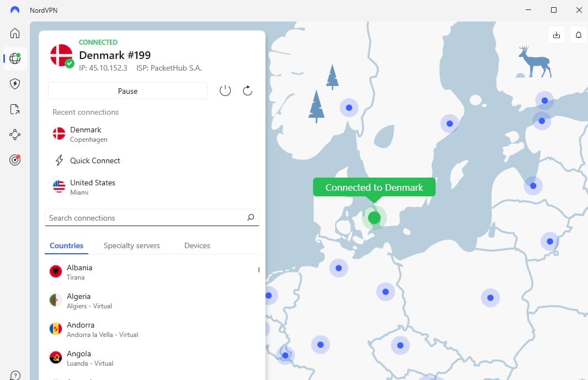Pause the VPN connection
This screenshot has height=380, width=588.
[128, 91]
